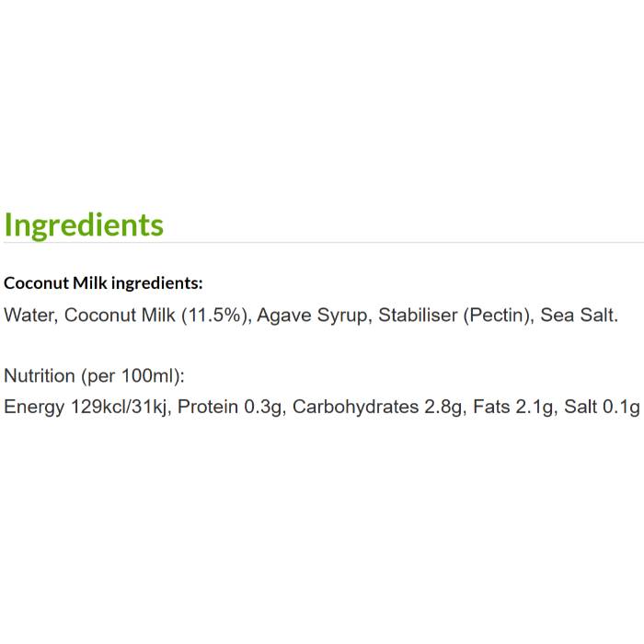Click the divider line below the Ingredients heading

pyautogui.click(x=322, y=243)
